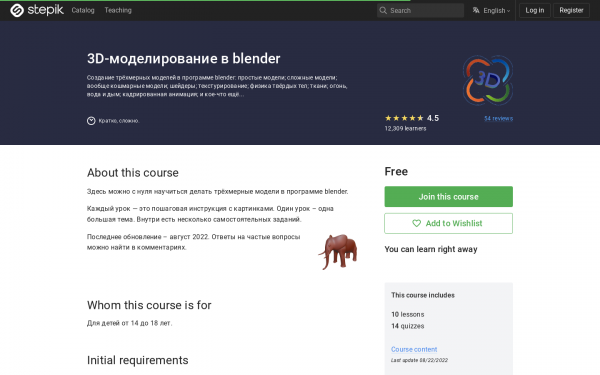The width and height of the screenshot is (600, 375).
Task: Click You can learn right away text
Action: (x=431, y=249)
